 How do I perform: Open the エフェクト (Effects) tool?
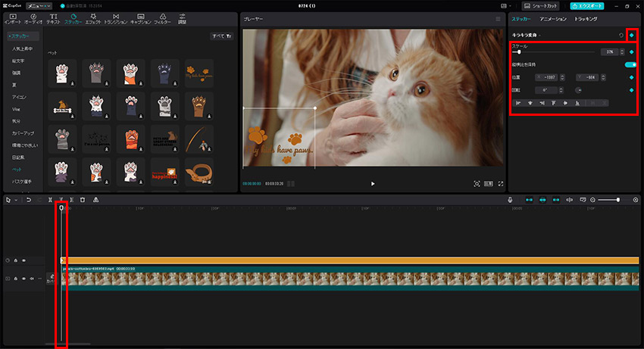94,18
